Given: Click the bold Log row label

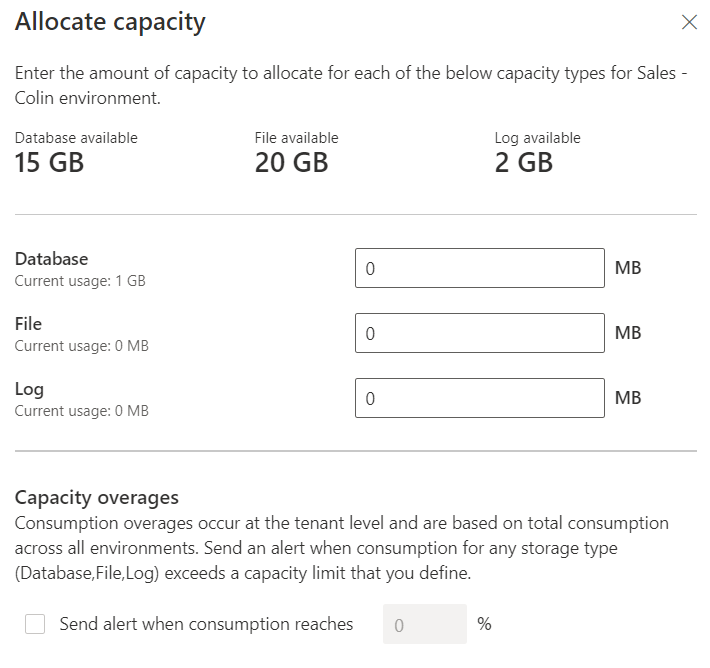Looking at the screenshot, I should (x=29, y=389).
